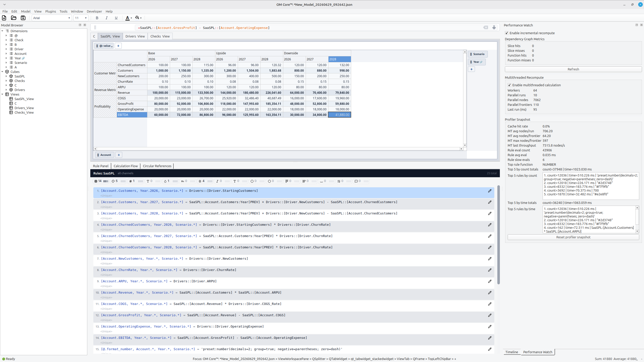Select the SaaSPL cube icon in the tree

pyautogui.click(x=11, y=76)
